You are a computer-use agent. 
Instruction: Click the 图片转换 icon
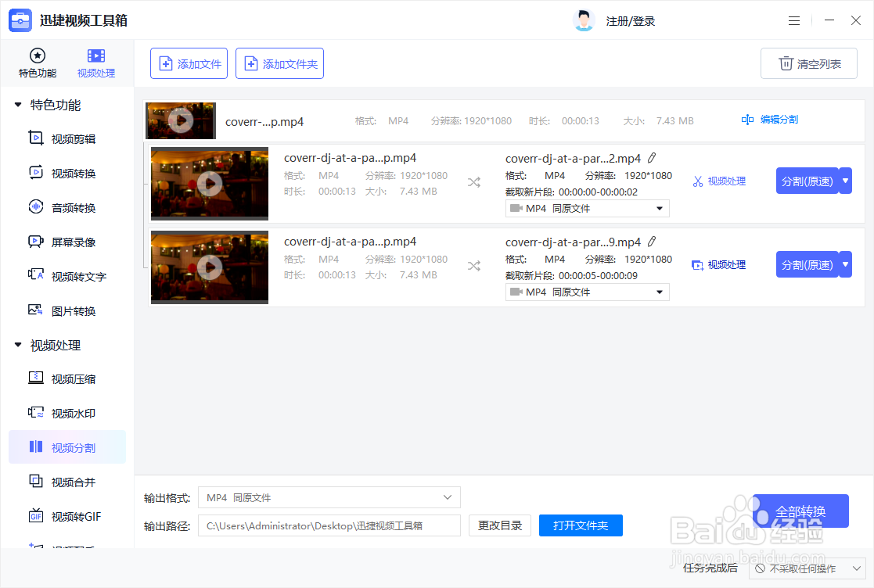pos(36,310)
